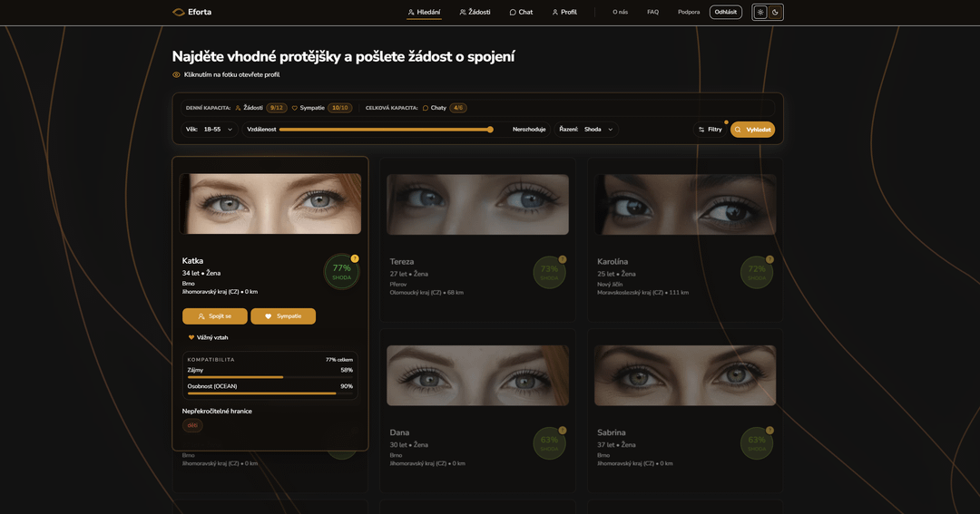Open the Chat tab in navigation
This screenshot has height=514, width=980.
(521, 12)
